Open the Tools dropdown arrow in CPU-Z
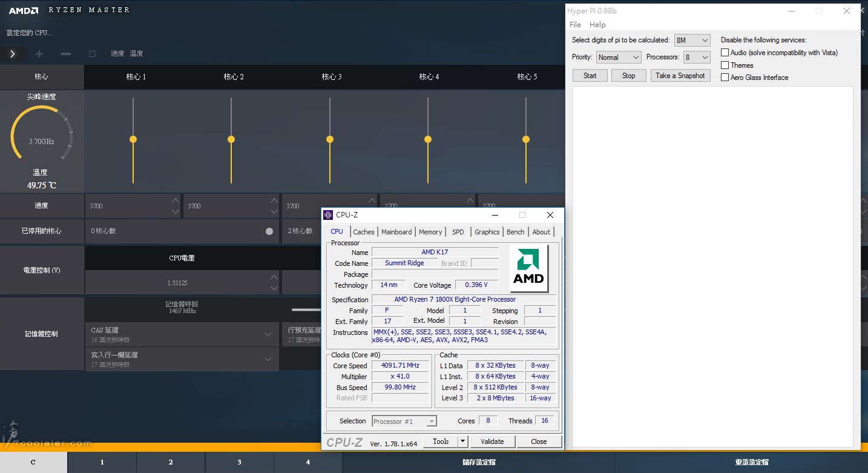 coord(463,442)
